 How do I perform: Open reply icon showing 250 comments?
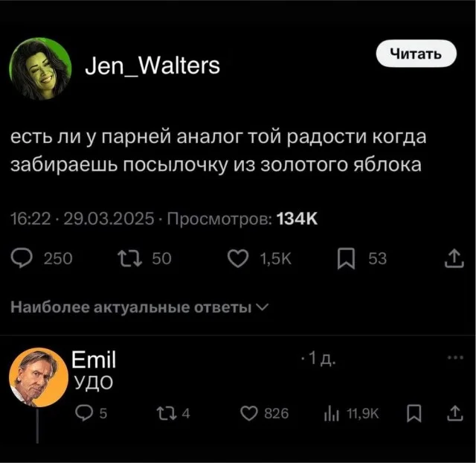[x=22, y=258]
